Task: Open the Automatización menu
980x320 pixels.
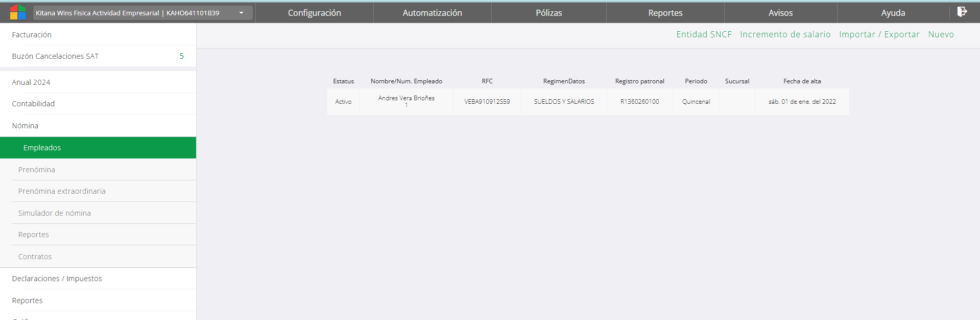Action: pos(432,13)
